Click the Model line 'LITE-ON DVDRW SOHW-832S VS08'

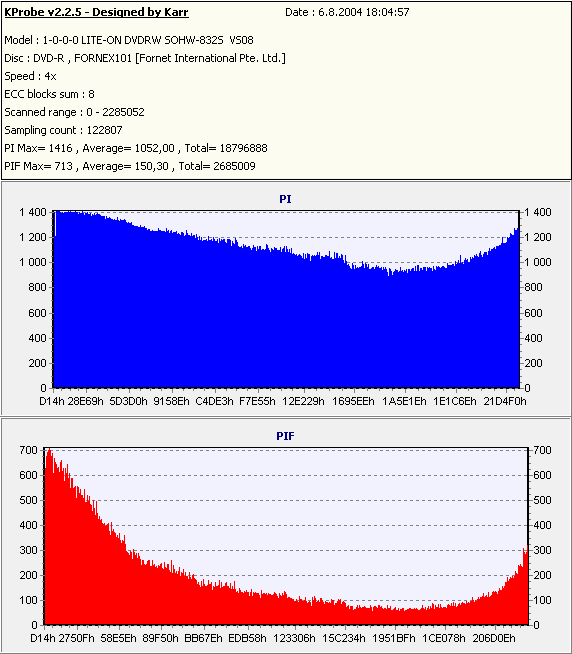coord(129,40)
